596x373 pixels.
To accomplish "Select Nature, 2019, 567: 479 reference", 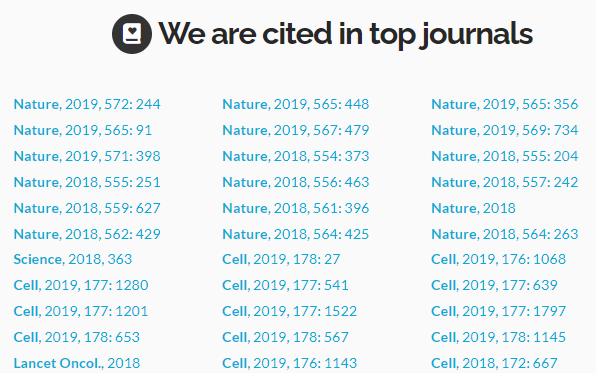I will coord(296,130).
